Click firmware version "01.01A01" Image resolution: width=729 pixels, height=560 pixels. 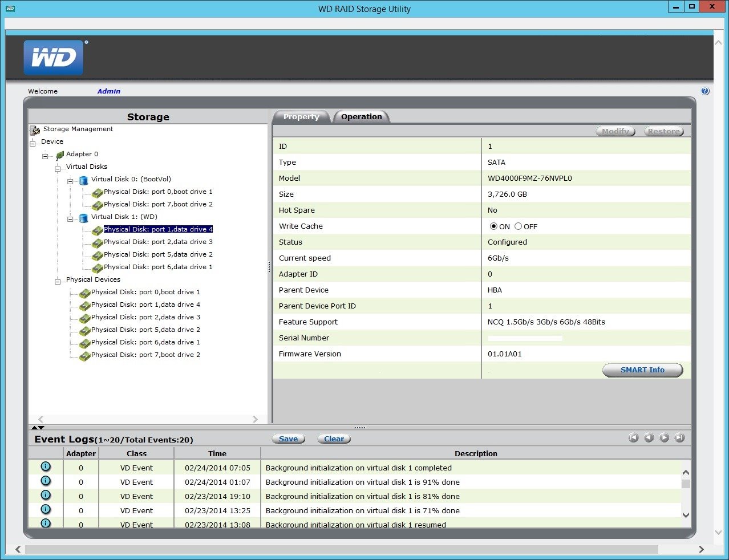pyautogui.click(x=505, y=354)
